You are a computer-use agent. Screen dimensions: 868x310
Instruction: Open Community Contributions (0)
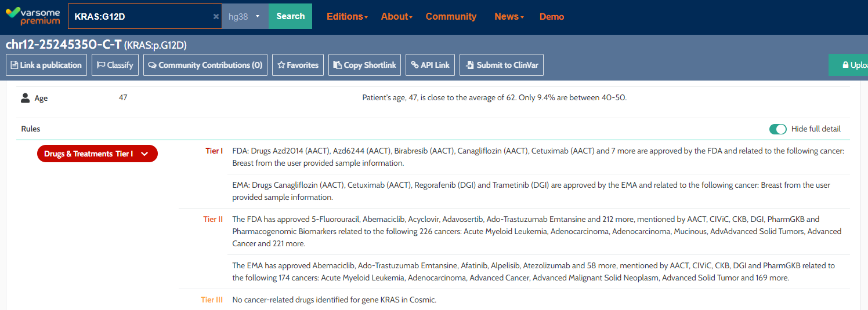[x=205, y=65]
